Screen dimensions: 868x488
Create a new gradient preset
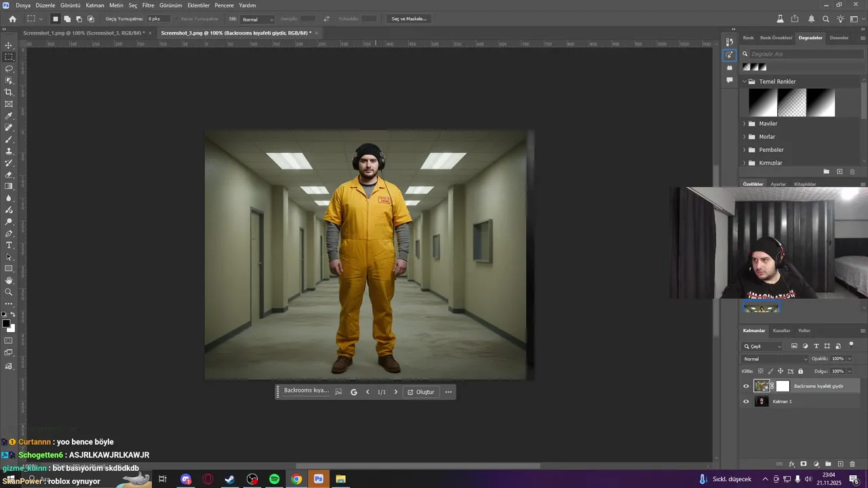click(x=840, y=171)
